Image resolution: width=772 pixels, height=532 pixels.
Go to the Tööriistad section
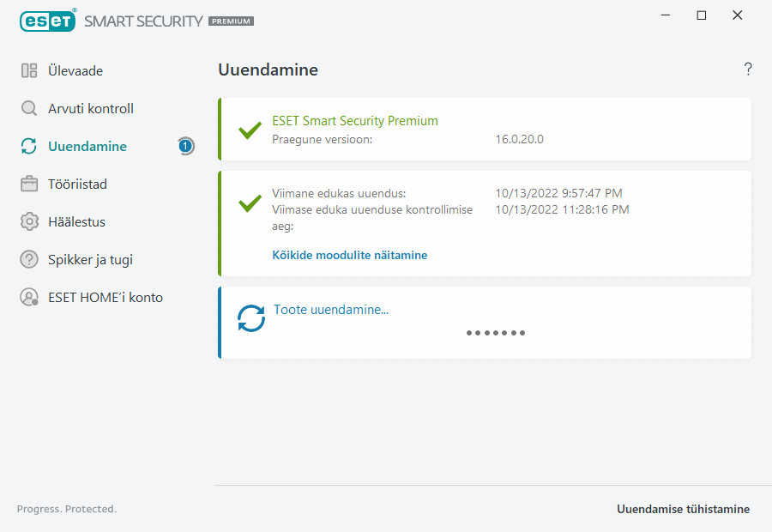77,184
